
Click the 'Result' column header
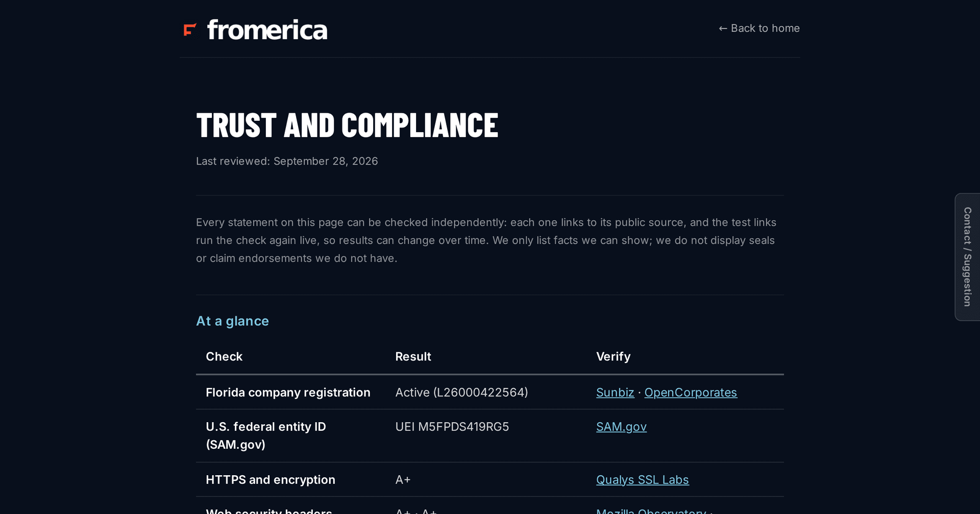[413, 356]
